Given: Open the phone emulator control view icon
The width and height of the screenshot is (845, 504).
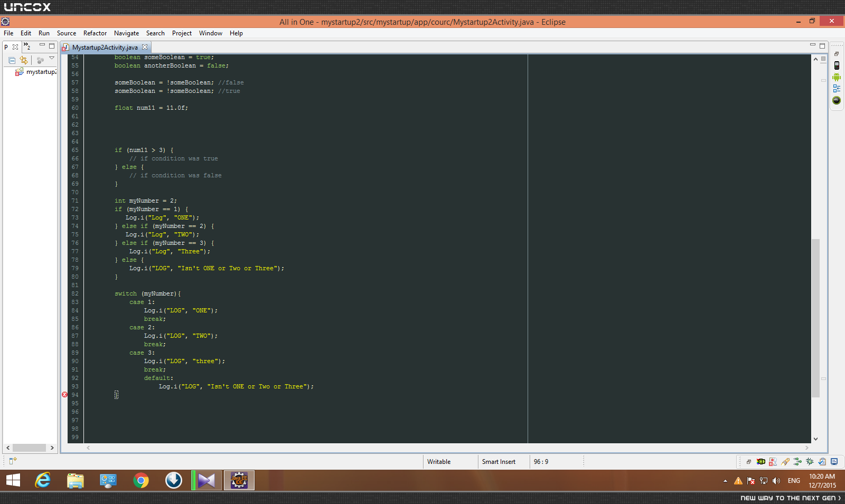Looking at the screenshot, I should click(x=837, y=65).
